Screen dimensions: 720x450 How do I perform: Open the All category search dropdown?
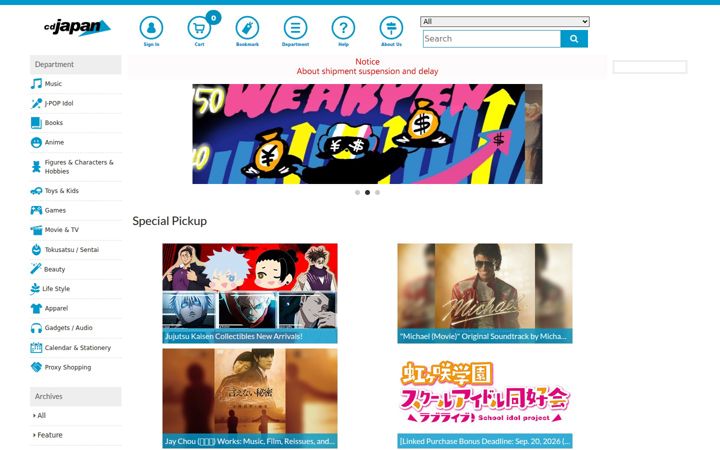coord(505,21)
